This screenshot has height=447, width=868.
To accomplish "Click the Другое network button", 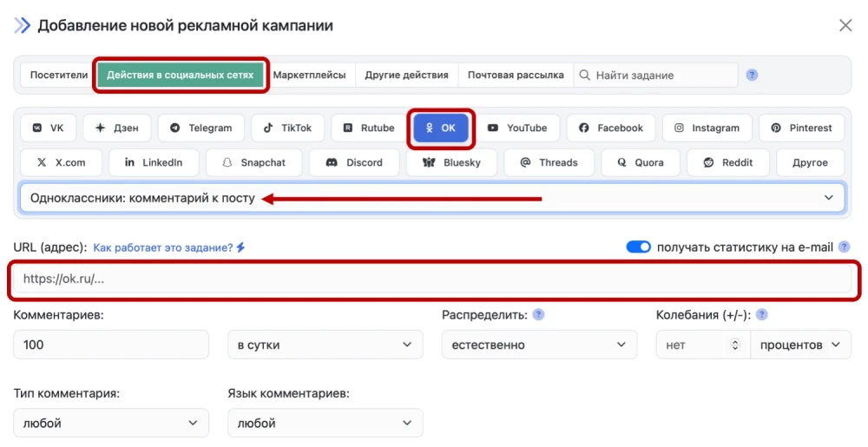I will [809, 162].
